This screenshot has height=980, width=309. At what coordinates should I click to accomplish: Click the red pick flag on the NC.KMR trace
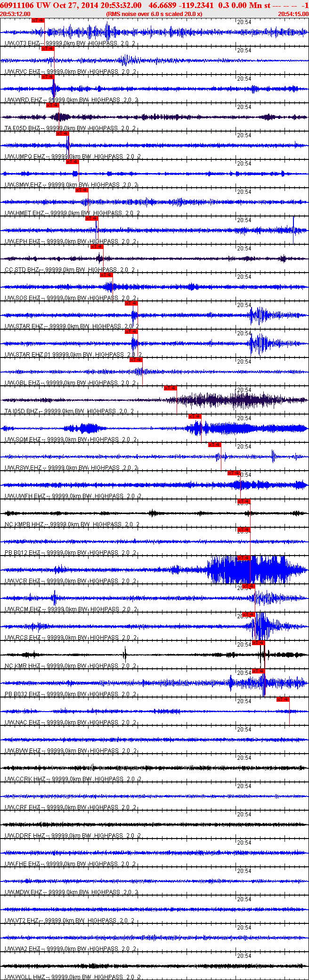pos(258,643)
